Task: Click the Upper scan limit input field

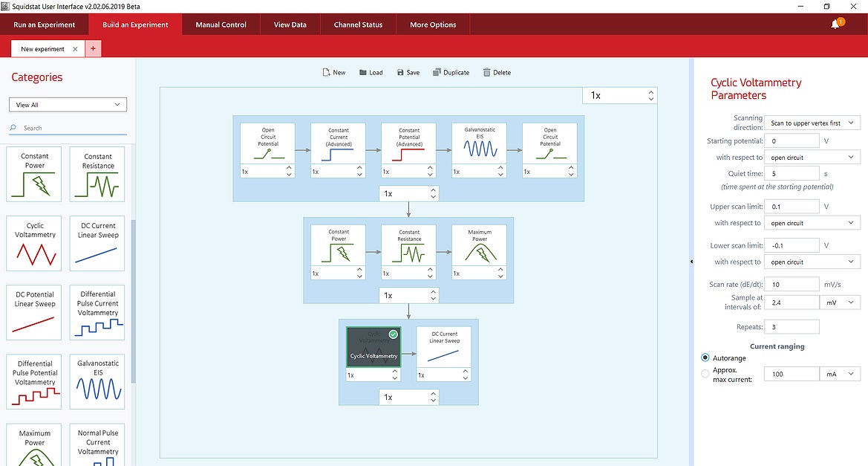Action: (x=793, y=207)
